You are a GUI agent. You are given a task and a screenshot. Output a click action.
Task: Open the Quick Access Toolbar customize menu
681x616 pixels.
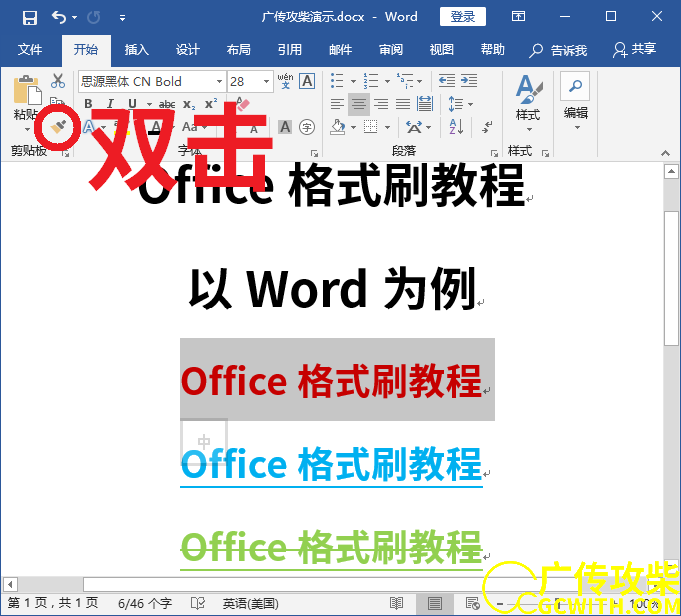pos(122,18)
